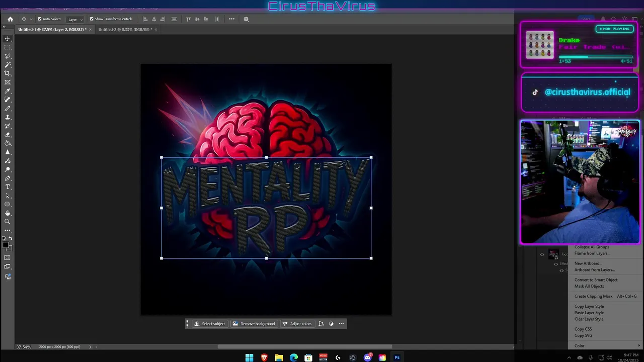Choose Convert to Smart Object
This screenshot has height=362, width=644.
tap(596, 280)
